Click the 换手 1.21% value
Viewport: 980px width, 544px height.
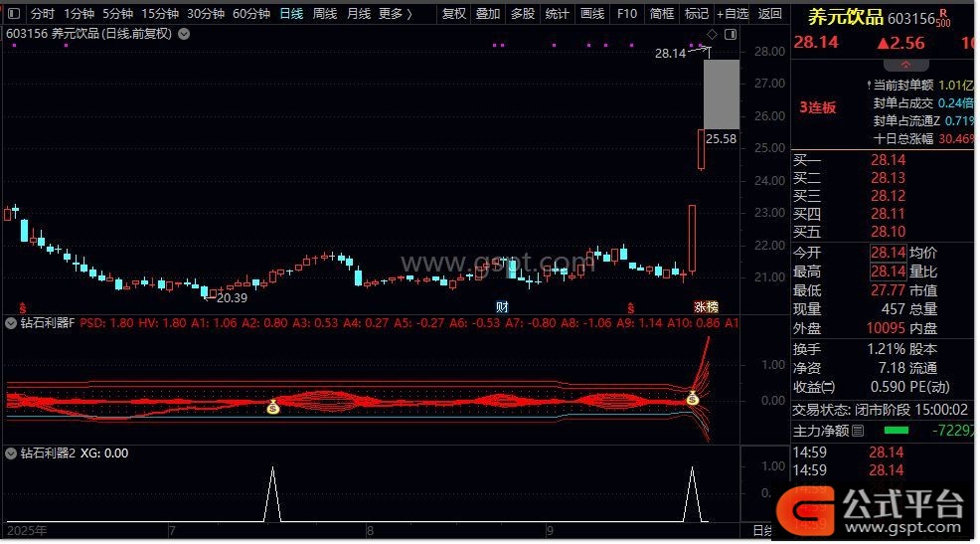tap(887, 349)
